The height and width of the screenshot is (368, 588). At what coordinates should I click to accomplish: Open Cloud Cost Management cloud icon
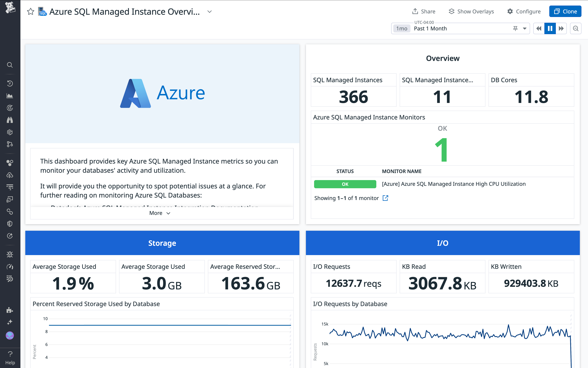coord(10,175)
